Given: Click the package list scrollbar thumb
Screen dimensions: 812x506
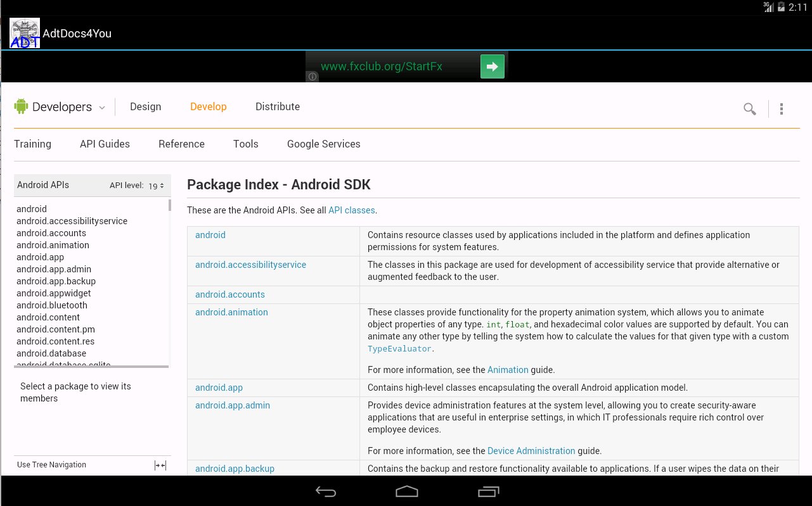Looking at the screenshot, I should [x=169, y=205].
